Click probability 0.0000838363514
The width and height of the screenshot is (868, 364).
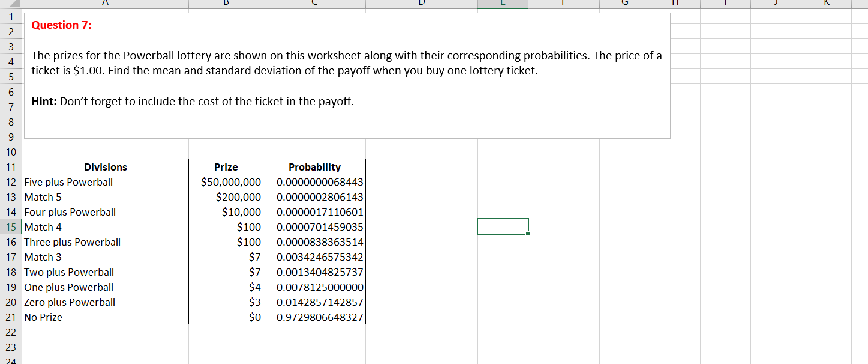(314, 242)
